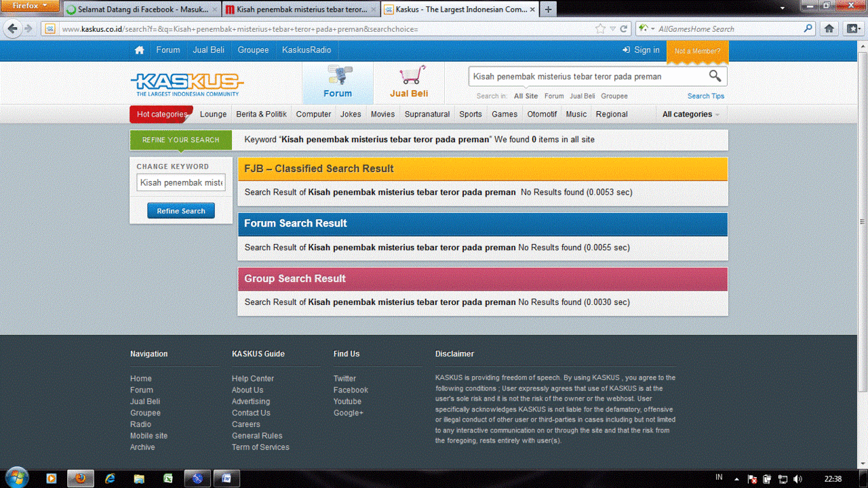
Task: Click the AllGamesHome search magnifier icon
Action: 808,28
